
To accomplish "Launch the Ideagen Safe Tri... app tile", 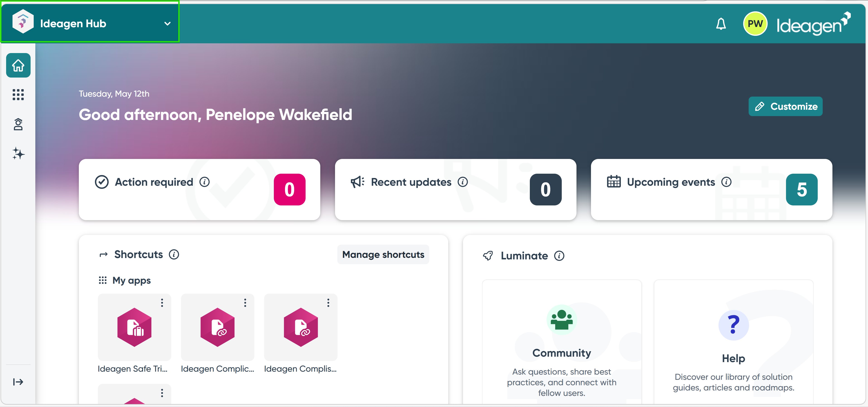I will (135, 327).
